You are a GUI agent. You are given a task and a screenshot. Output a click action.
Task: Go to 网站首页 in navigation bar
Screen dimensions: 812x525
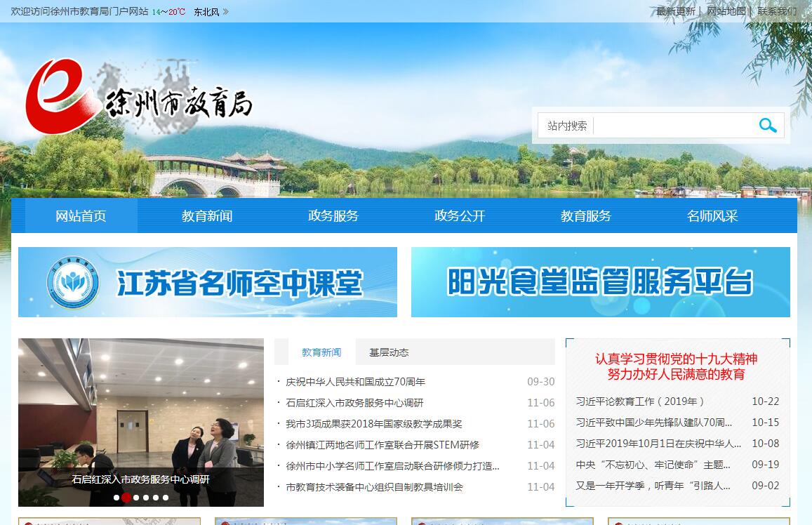(x=81, y=216)
